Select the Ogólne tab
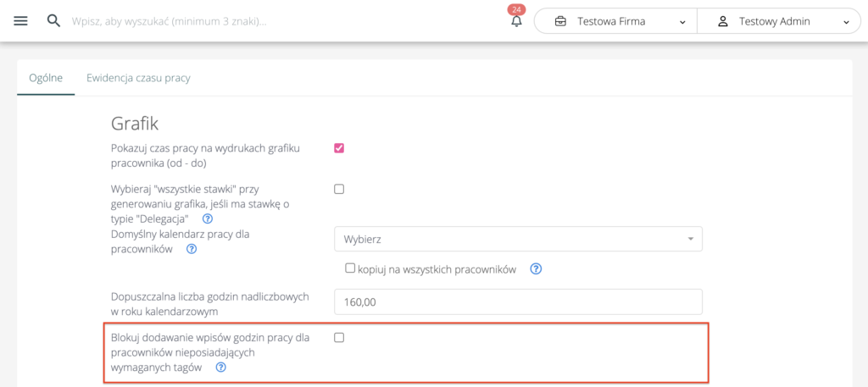Screen dimensions: 868x387 click(46, 78)
